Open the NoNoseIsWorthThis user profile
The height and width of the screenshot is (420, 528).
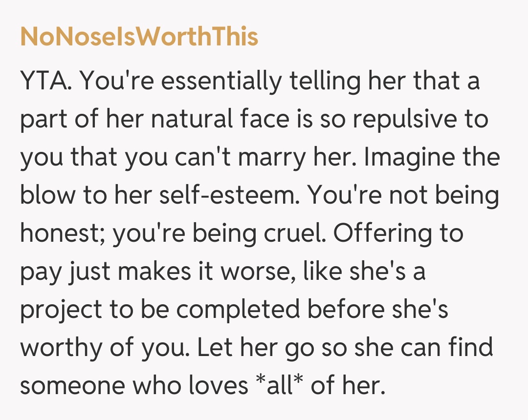click(x=139, y=37)
